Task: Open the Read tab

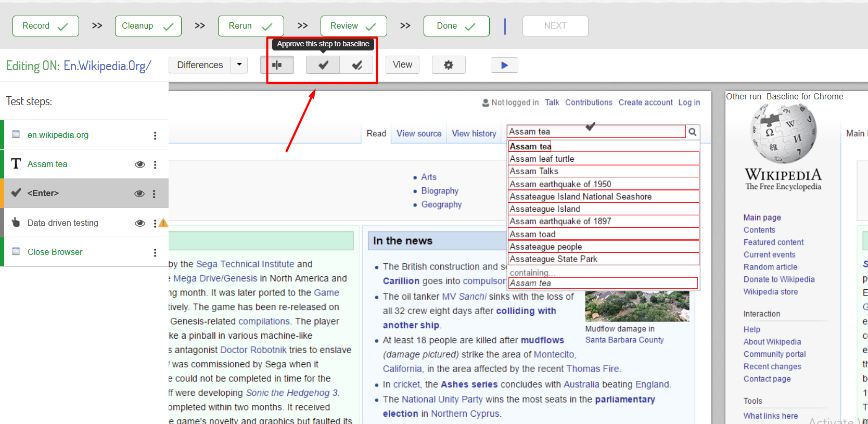Action: point(376,134)
